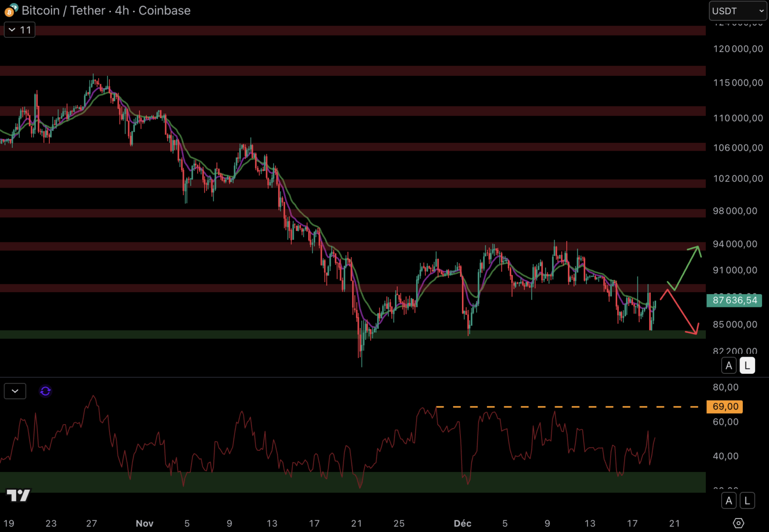769x532 pixels.
Task: Click the purple refresh icon in indicator pane
Action: [x=45, y=391]
